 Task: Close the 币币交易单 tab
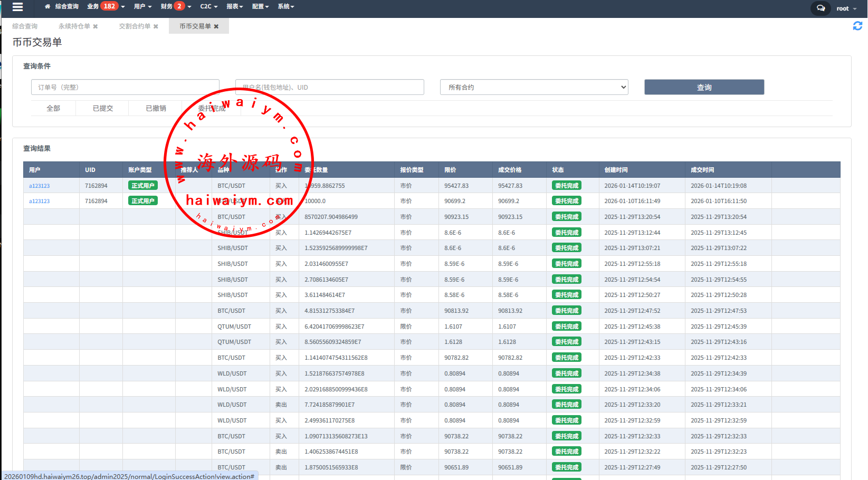point(216,26)
